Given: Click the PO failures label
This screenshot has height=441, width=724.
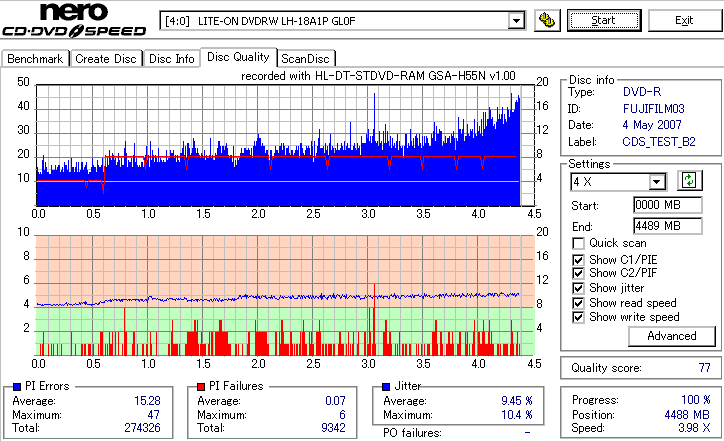Looking at the screenshot, I should click(412, 433).
